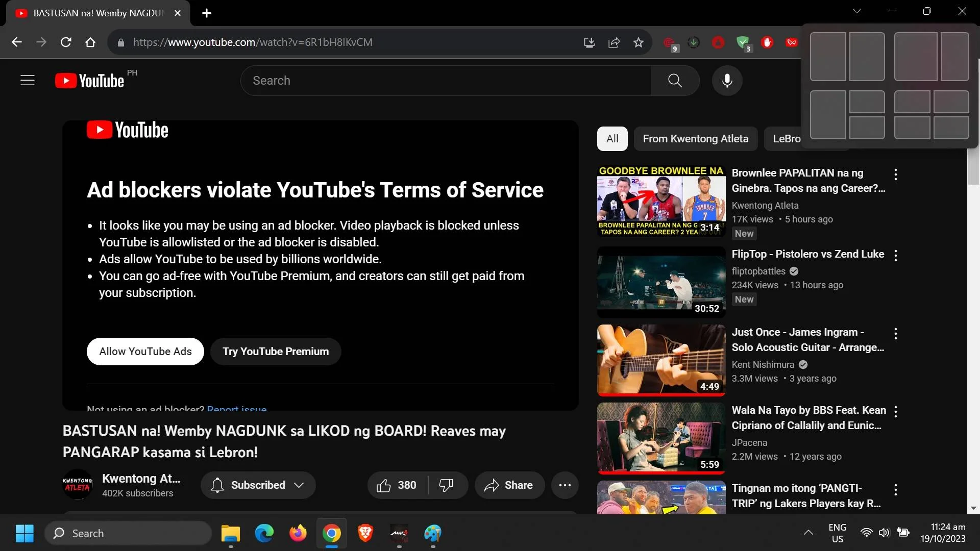Open Brave browser from the taskbar
This screenshot has width=980, height=551.
(365, 533)
